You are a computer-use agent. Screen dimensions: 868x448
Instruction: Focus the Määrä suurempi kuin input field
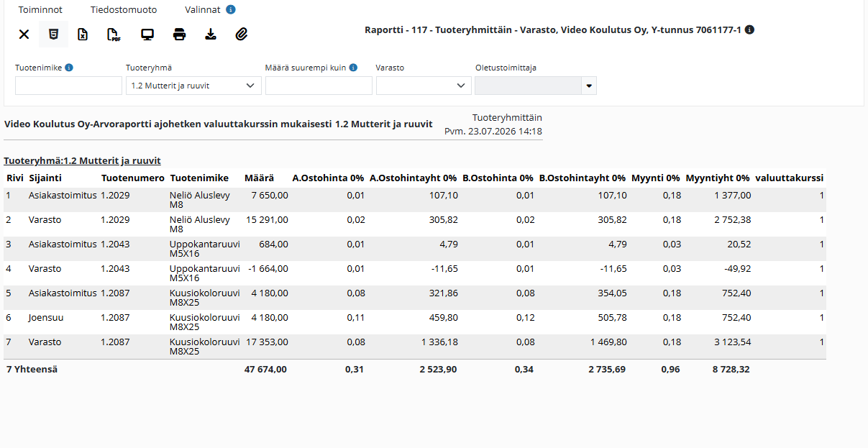coord(319,86)
